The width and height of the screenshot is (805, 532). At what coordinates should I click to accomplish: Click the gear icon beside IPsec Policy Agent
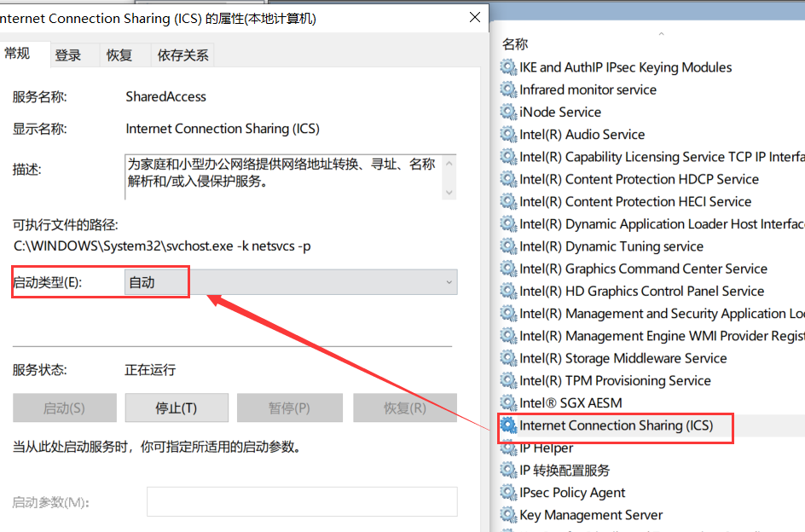click(x=508, y=493)
